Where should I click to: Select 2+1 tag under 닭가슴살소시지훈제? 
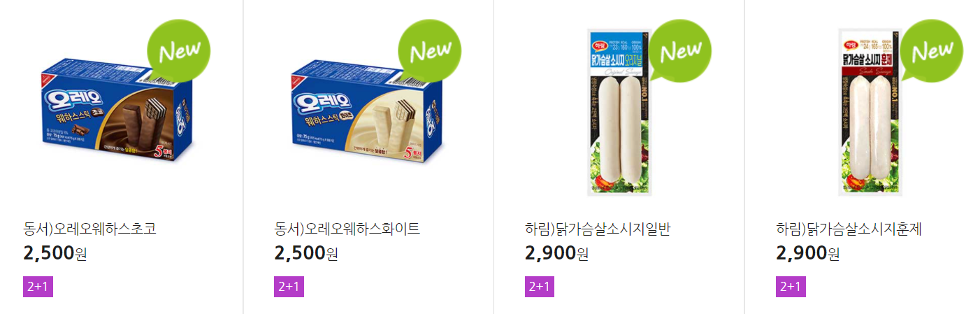pyautogui.click(x=791, y=287)
